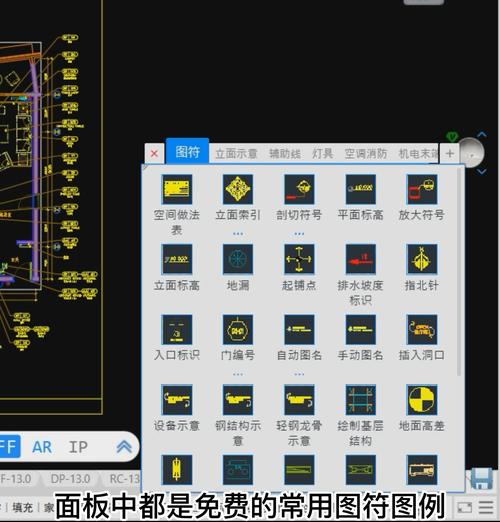Pick the last yellow symbol in the bottom row
The width and height of the screenshot is (500, 522).
pos(422,470)
